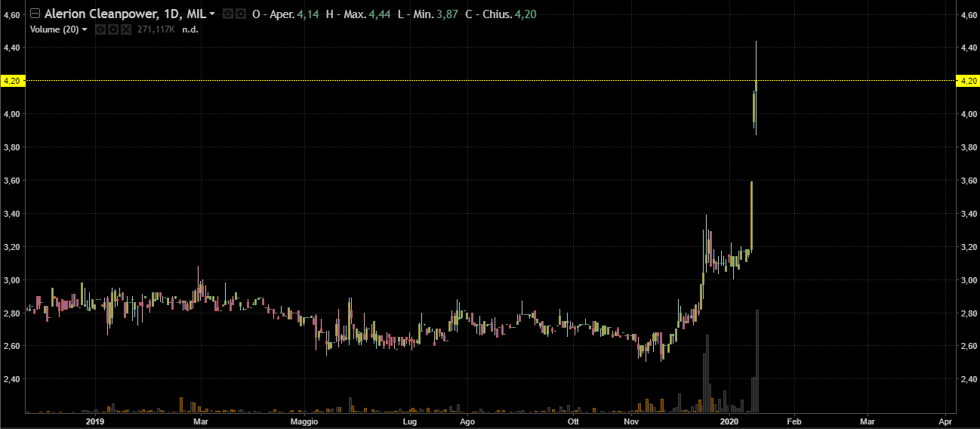This screenshot has height=429, width=980.
Task: Click the Lug label on time axis
Action: click(410, 421)
